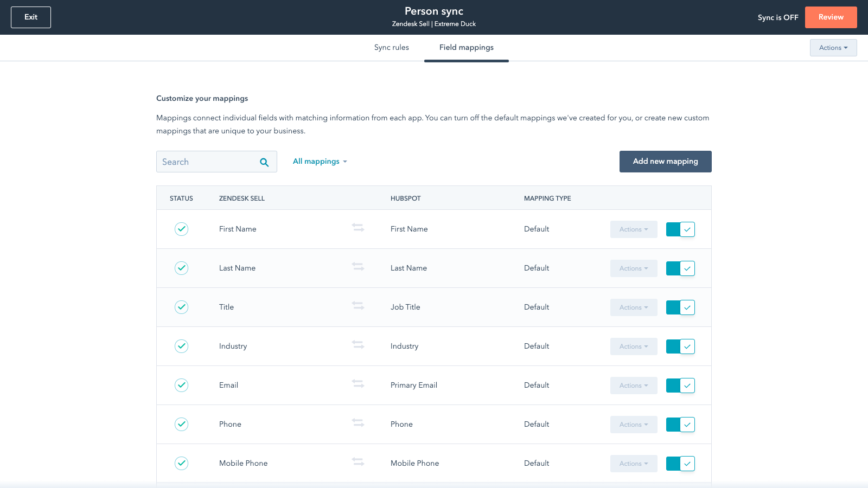
Task: Click the sync direction arrows beside Job Title
Action: (358, 306)
